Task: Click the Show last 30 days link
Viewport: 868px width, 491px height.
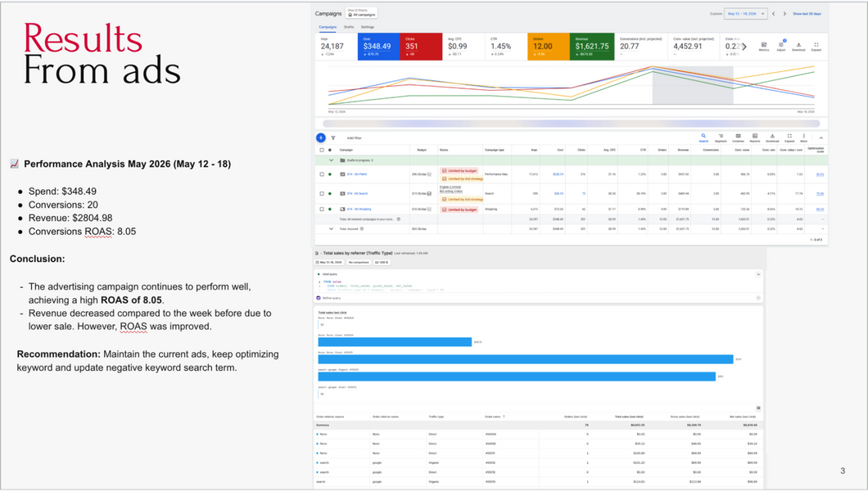Action: pyautogui.click(x=807, y=14)
